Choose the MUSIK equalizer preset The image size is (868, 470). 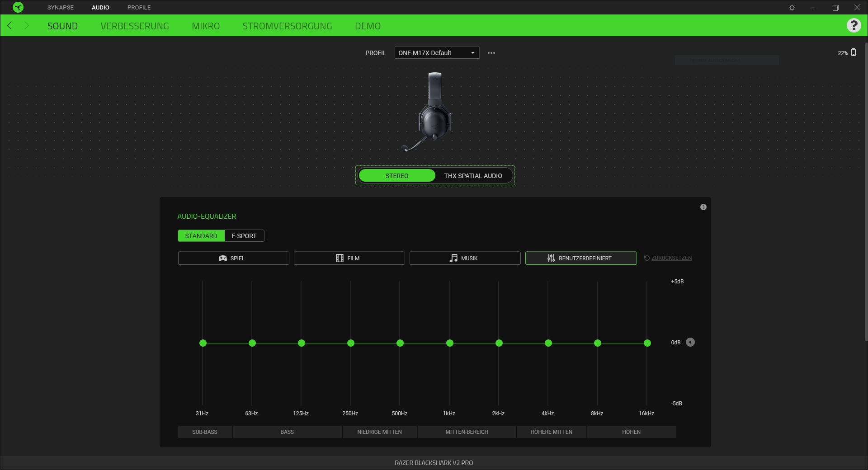click(465, 258)
